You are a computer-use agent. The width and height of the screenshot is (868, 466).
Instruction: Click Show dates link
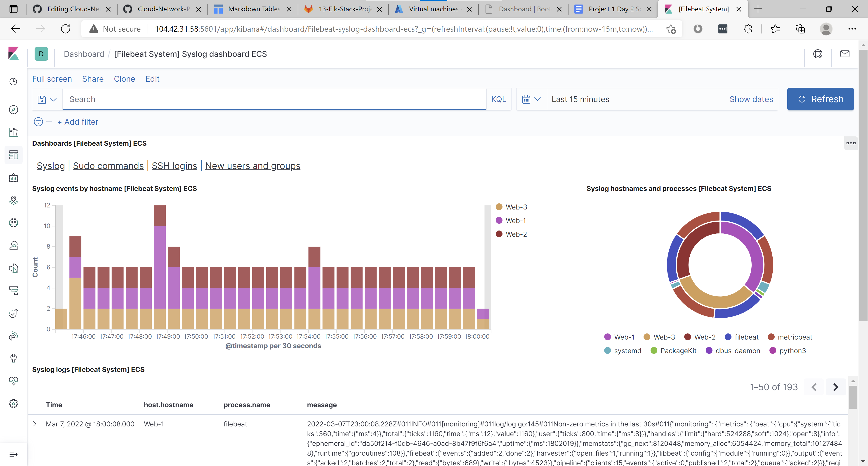751,100
